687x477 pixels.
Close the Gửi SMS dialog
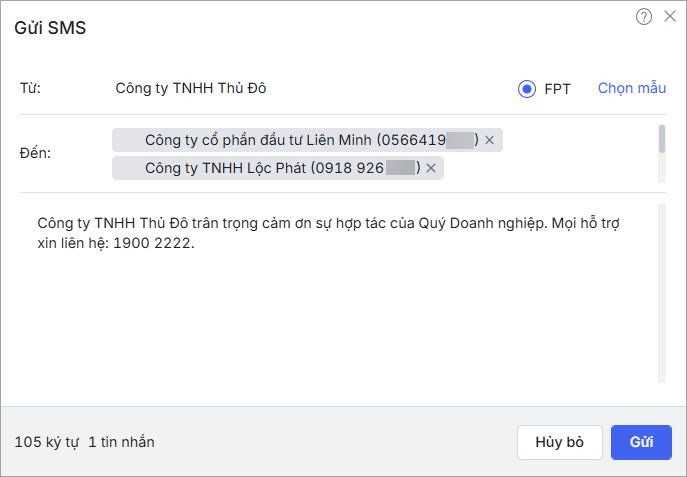point(670,16)
